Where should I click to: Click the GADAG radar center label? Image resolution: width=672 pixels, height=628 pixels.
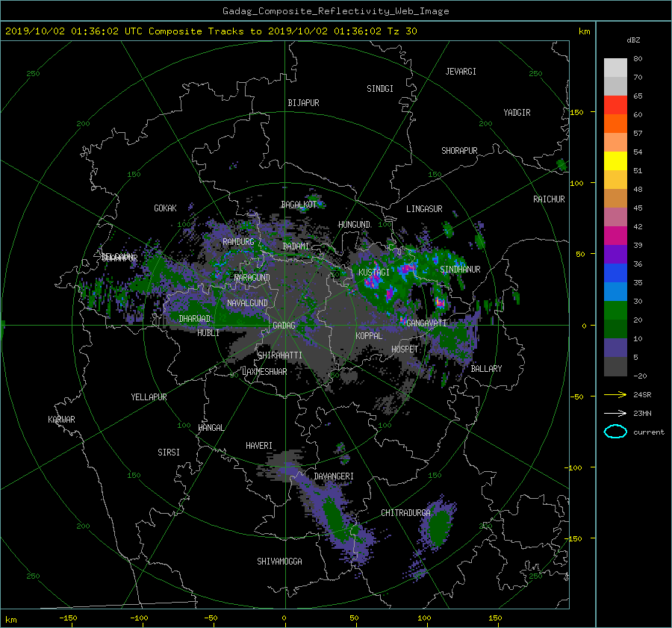[284, 326]
